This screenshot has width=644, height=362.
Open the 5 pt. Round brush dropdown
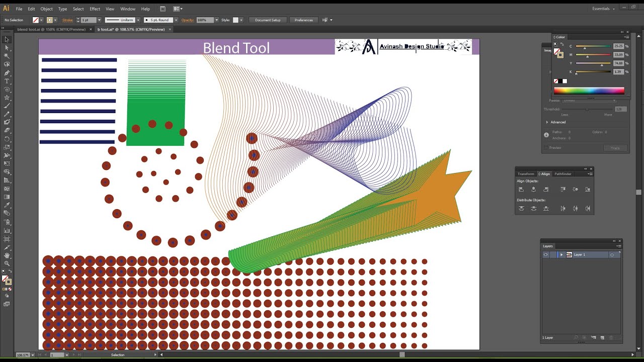176,20
